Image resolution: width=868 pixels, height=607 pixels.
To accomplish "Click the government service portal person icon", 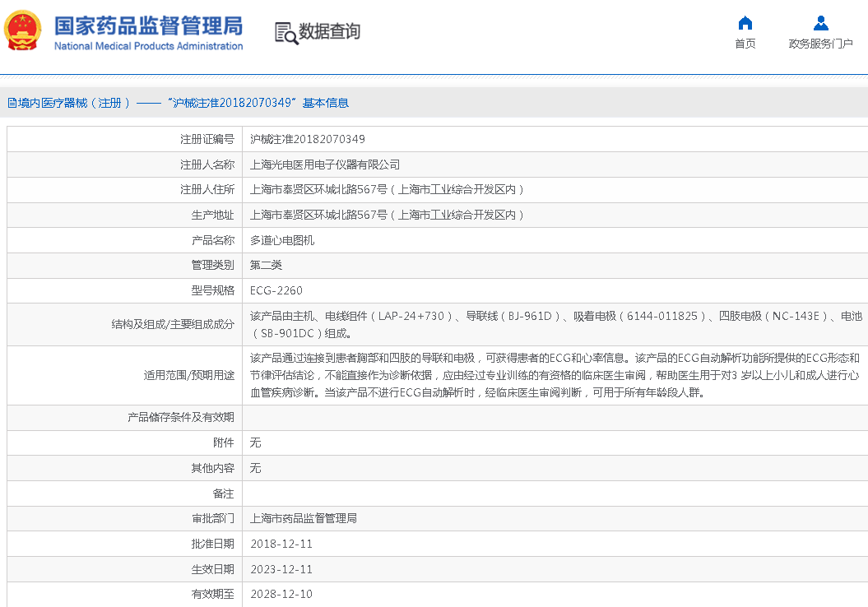I will 820,23.
